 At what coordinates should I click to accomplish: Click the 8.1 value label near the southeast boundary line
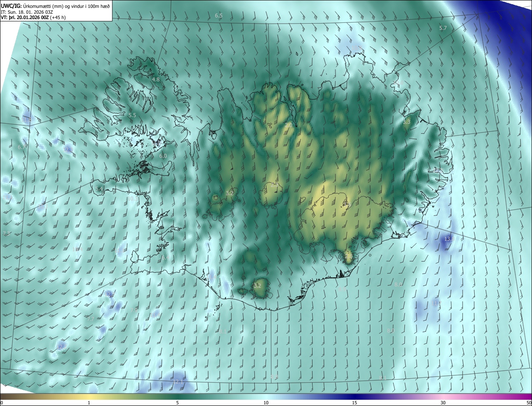pos(383,378)
